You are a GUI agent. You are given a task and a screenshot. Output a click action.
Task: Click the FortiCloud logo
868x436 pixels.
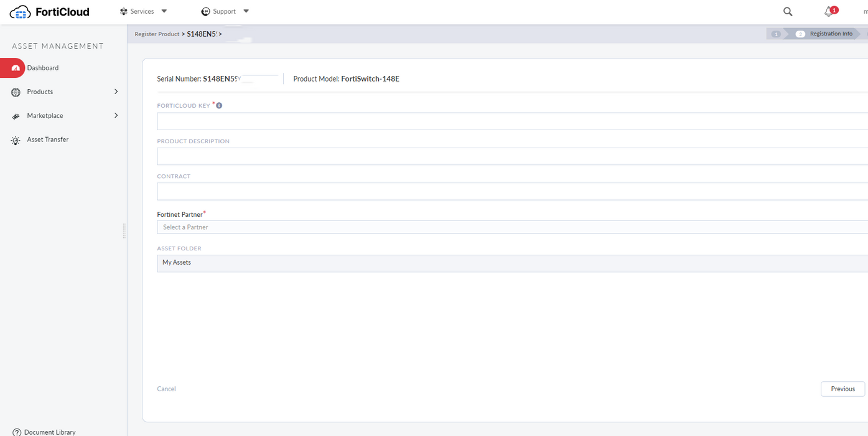(x=50, y=12)
